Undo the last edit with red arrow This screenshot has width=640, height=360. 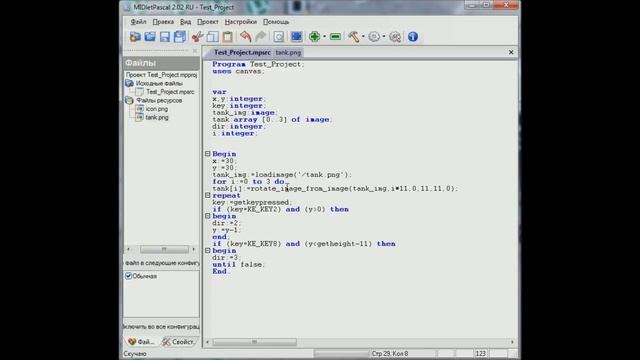click(x=245, y=37)
